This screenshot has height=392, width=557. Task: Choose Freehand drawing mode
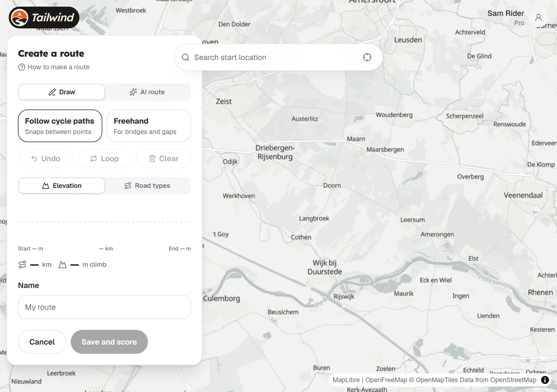click(x=149, y=126)
